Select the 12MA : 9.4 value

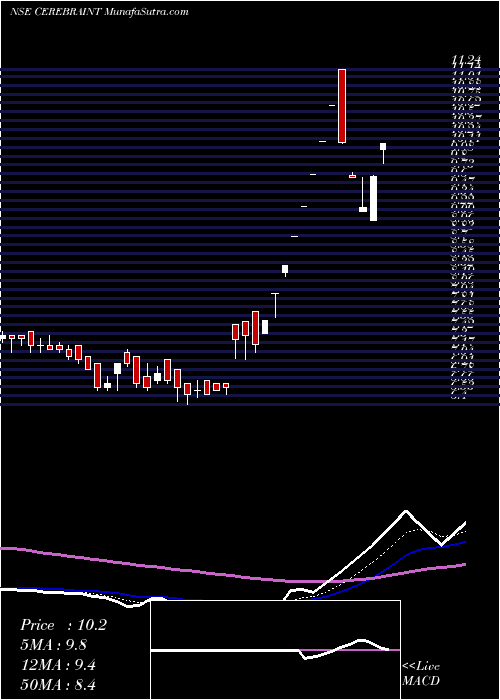[57, 664]
